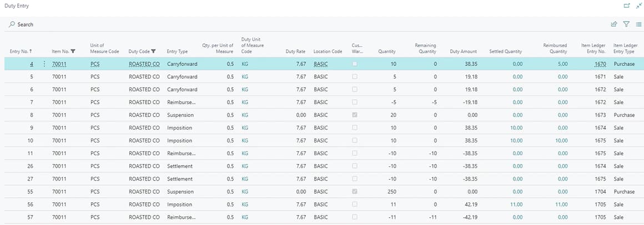The width and height of the screenshot is (644, 225).
Task: Open Reimbursed Quantity 11,00 for entry 56
Action: pyautogui.click(x=561, y=204)
